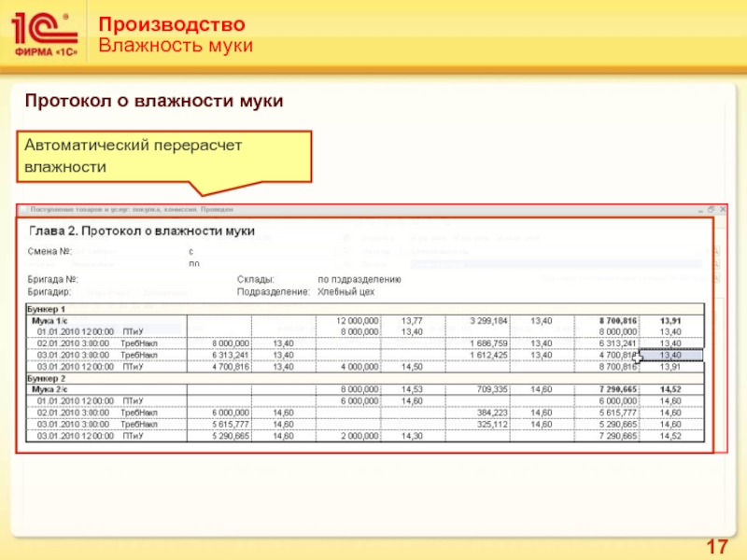This screenshot has height=560, width=747.
Task: Click the 14,50 moisture cell
Action: pos(412,367)
